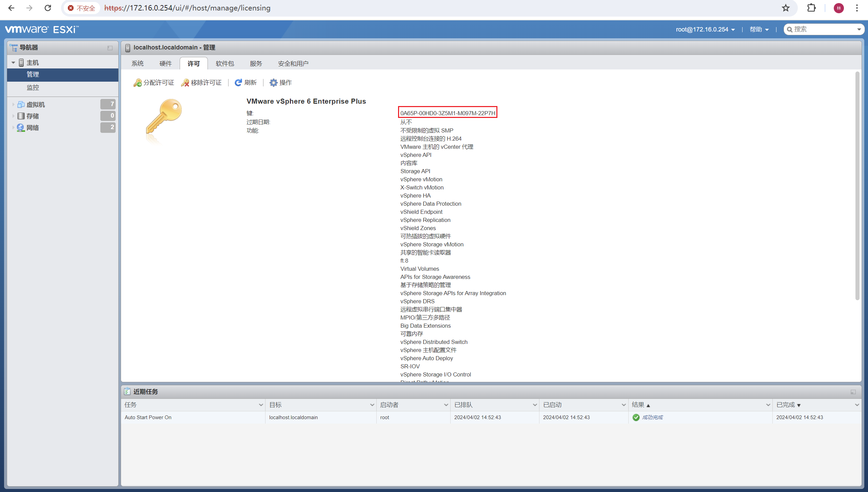
Task: Open the root@172.16.0.254 user dropdown
Action: [x=705, y=29]
